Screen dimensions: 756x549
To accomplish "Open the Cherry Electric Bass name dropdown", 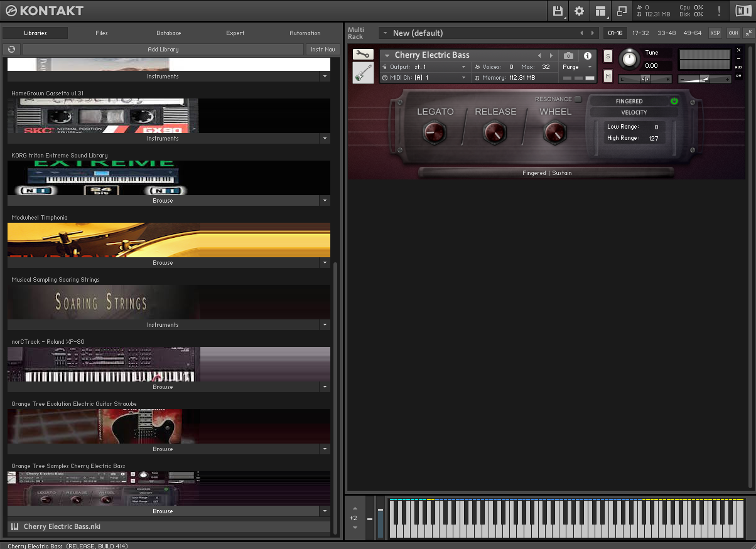I will [387, 56].
